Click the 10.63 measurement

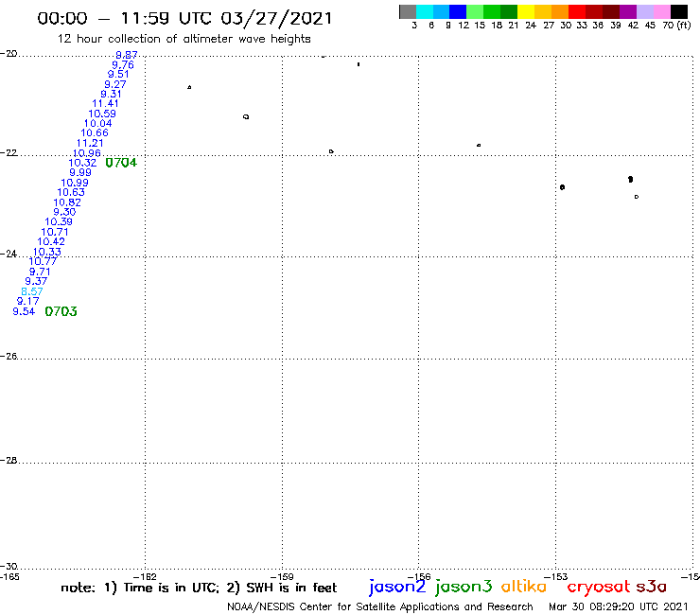[x=71, y=192]
